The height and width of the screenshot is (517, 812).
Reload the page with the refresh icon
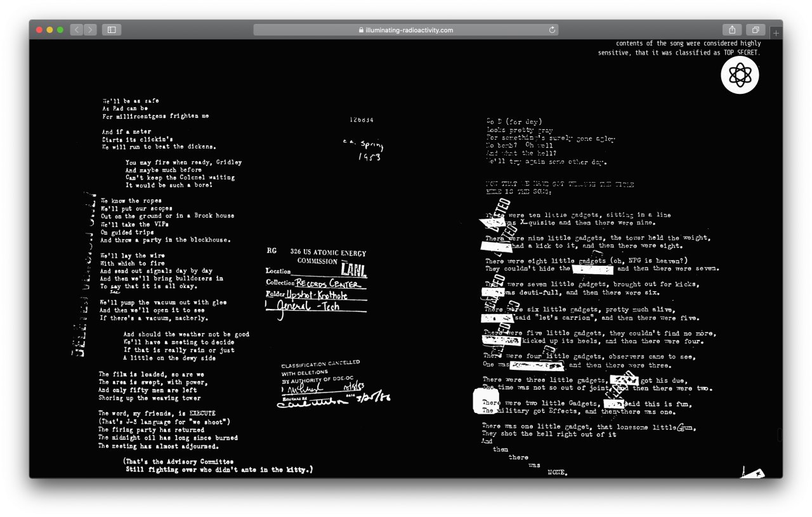coord(552,30)
